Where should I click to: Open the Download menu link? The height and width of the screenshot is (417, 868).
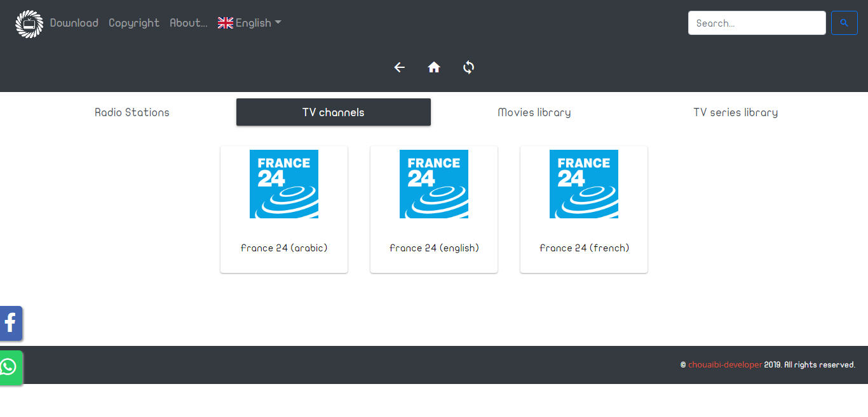pyautogui.click(x=74, y=23)
